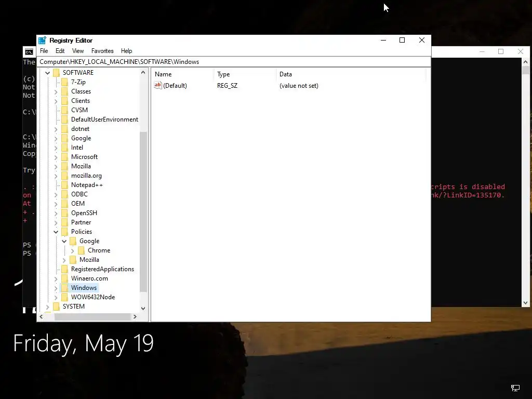Minimize the Registry Editor window
This screenshot has height=399, width=532.
(383, 40)
